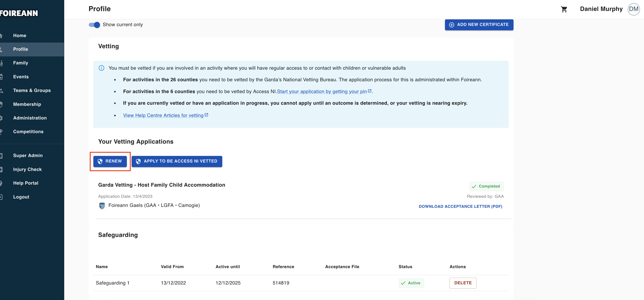Click the Administration gear icon
This screenshot has height=300, width=644.
click(x=1, y=118)
